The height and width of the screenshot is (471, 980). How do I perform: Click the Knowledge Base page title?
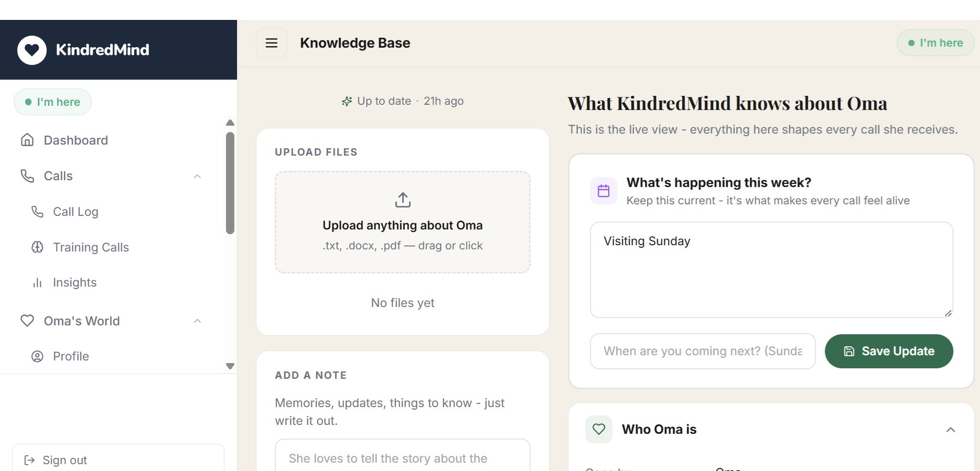(x=355, y=43)
